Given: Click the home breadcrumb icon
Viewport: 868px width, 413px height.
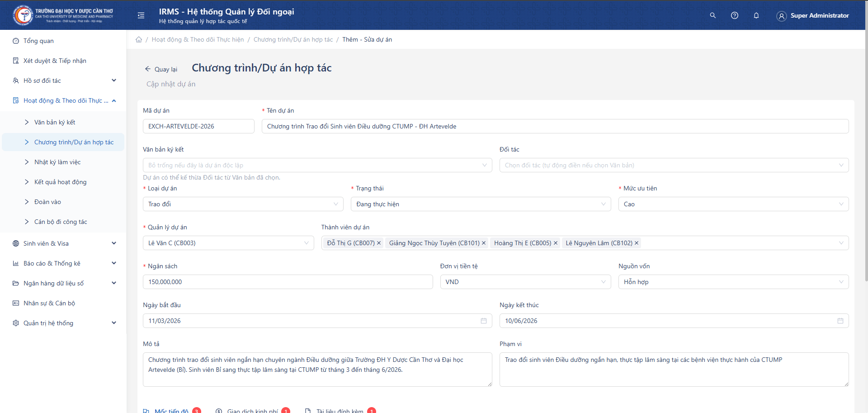Looking at the screenshot, I should point(139,40).
